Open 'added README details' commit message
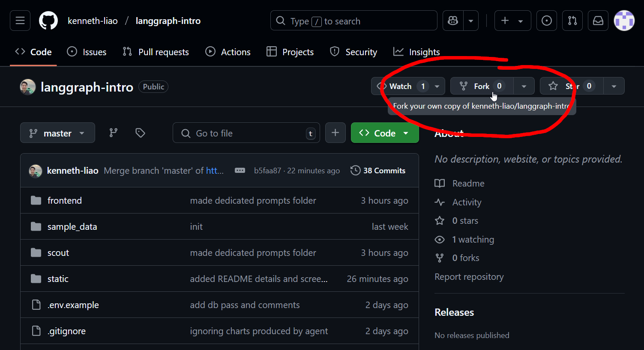The image size is (644, 350). pos(259,279)
